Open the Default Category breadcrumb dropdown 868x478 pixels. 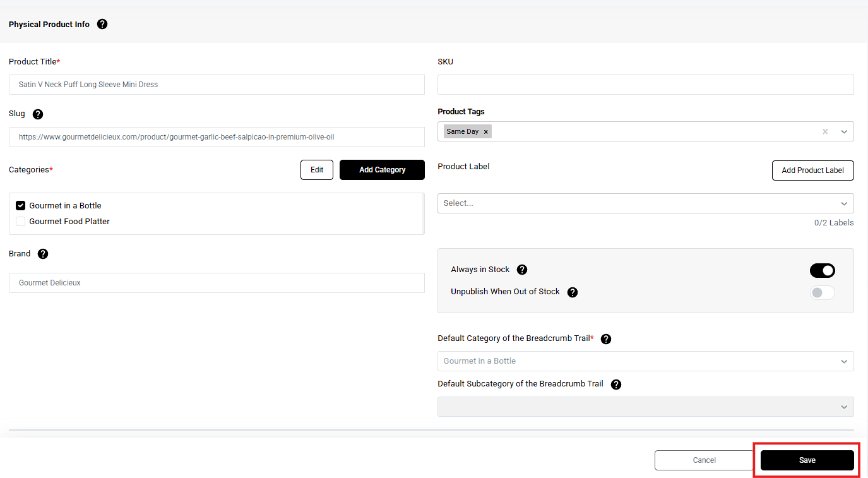pyautogui.click(x=645, y=361)
